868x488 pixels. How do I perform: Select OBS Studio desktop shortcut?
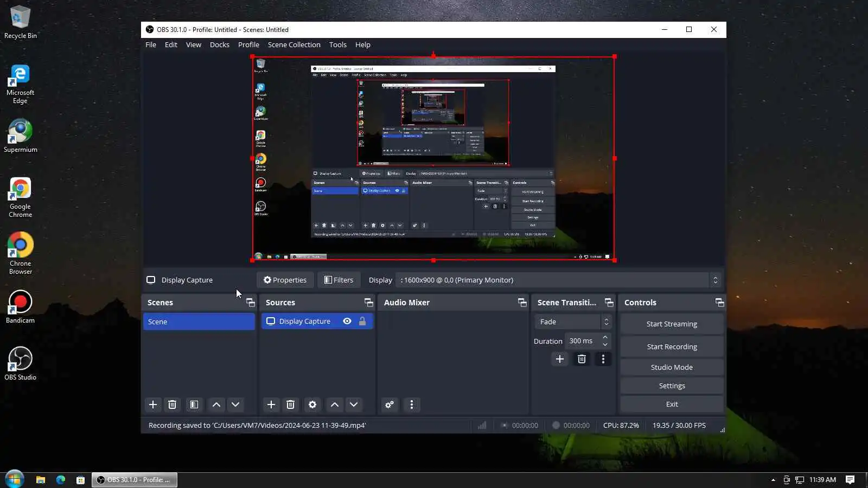(x=20, y=364)
